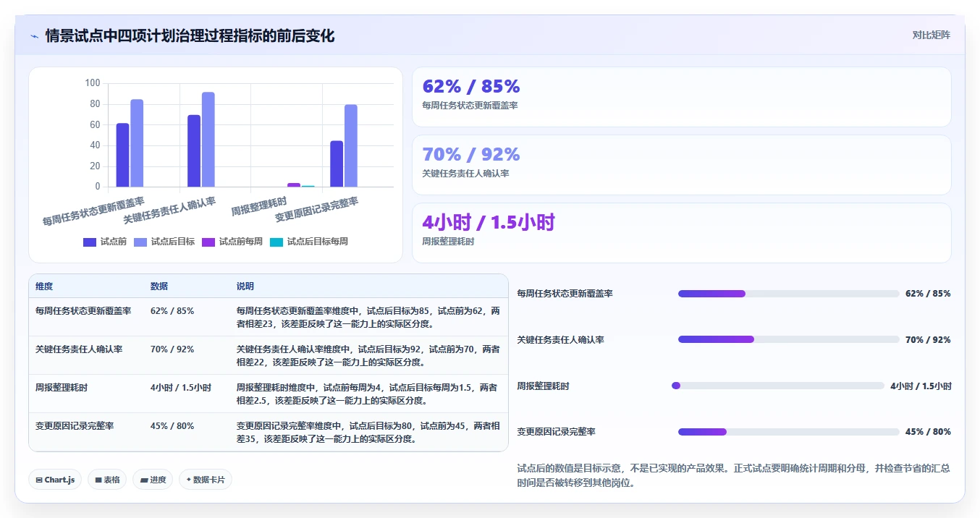This screenshot has width=980, height=518.
Task: Click the progress value 4小时 / 1.5小时
Action: (x=921, y=386)
